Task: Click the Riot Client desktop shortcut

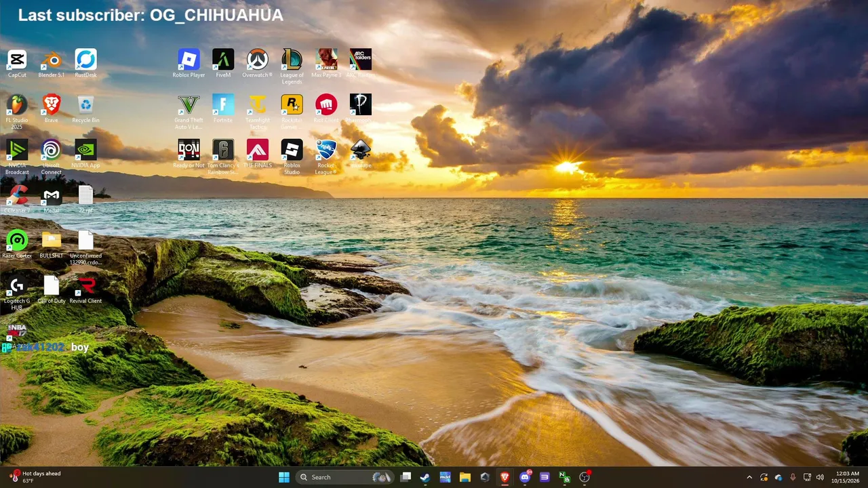Action: coord(326,108)
